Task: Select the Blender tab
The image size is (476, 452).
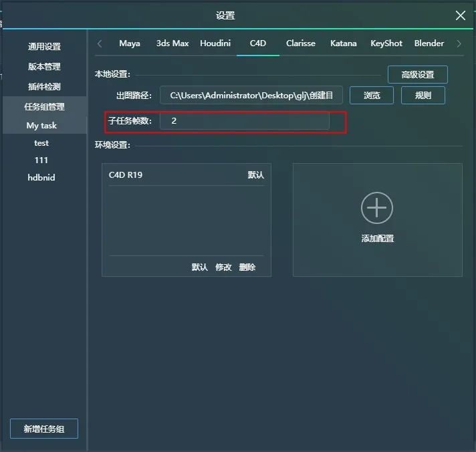Action: 429,43
